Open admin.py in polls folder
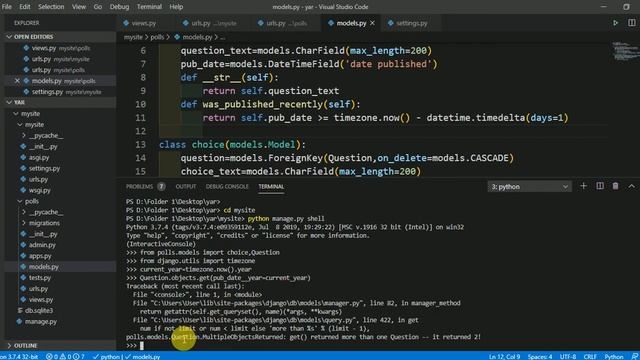Image resolution: width=640 pixels, height=360 pixels. [x=42, y=245]
